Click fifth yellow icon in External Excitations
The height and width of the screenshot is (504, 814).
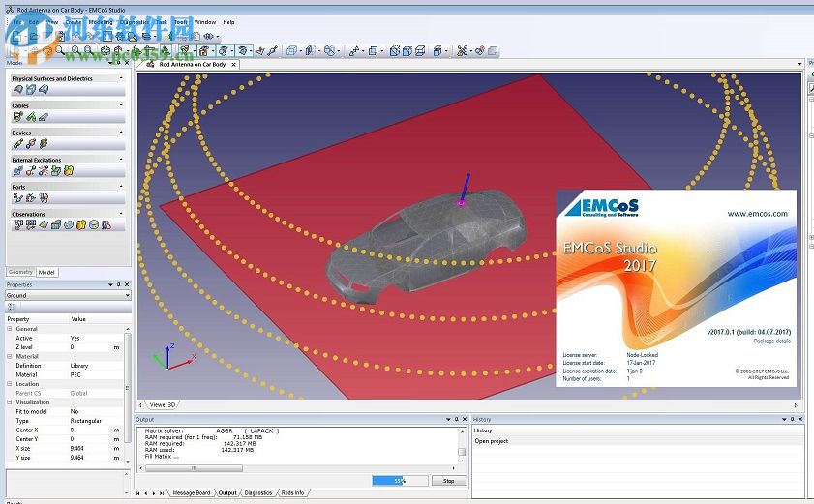pos(69,171)
